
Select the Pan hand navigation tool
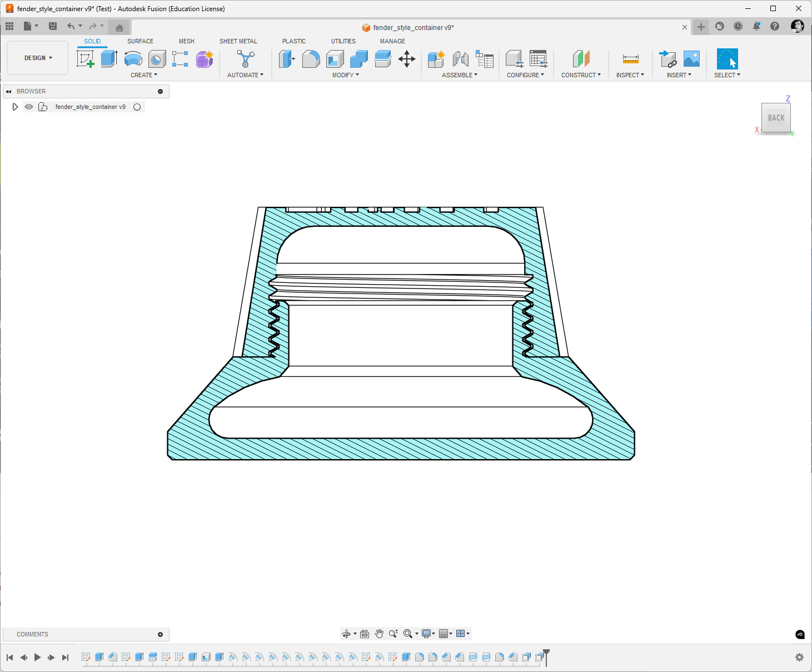(379, 634)
